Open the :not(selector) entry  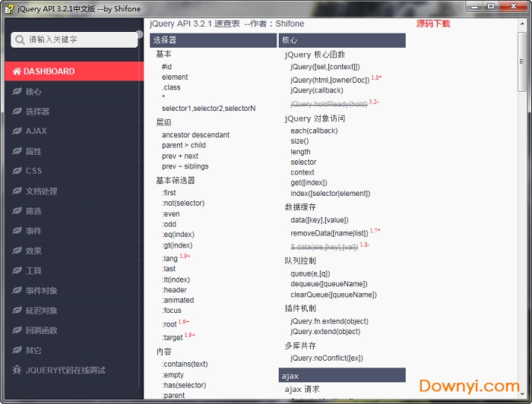pos(183,204)
